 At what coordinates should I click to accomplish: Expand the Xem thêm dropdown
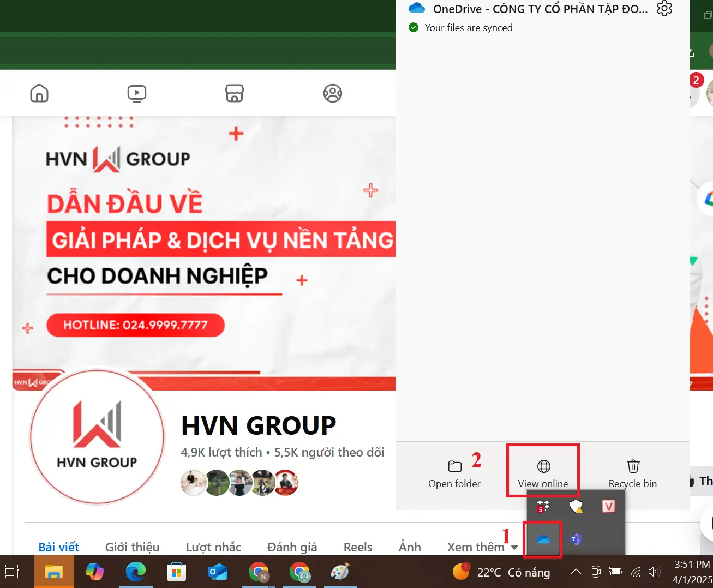482,547
